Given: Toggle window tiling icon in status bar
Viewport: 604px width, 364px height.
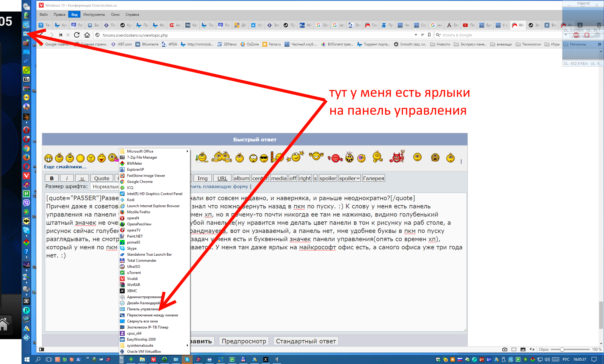Looking at the screenshot, I should tap(514, 349).
